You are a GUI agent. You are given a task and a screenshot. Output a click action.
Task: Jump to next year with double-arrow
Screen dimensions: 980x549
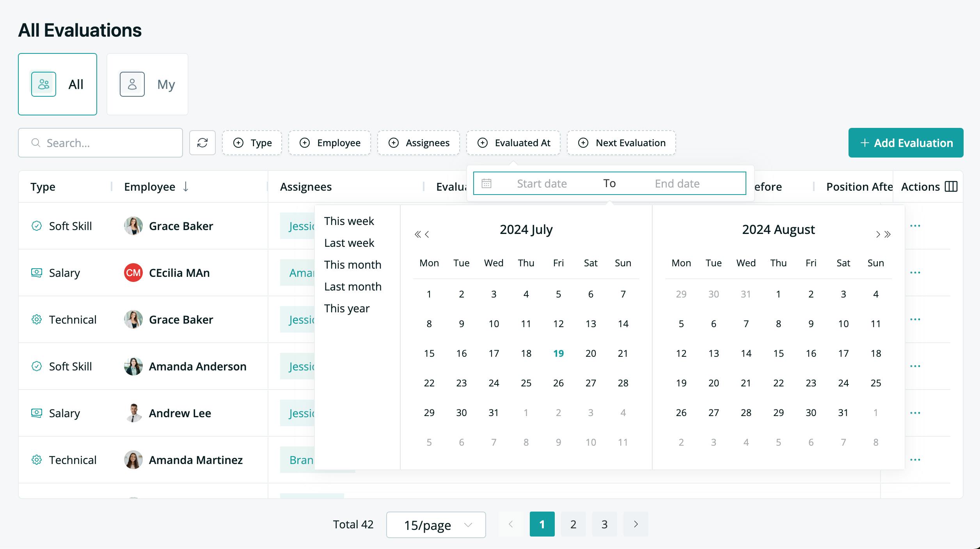coord(888,234)
